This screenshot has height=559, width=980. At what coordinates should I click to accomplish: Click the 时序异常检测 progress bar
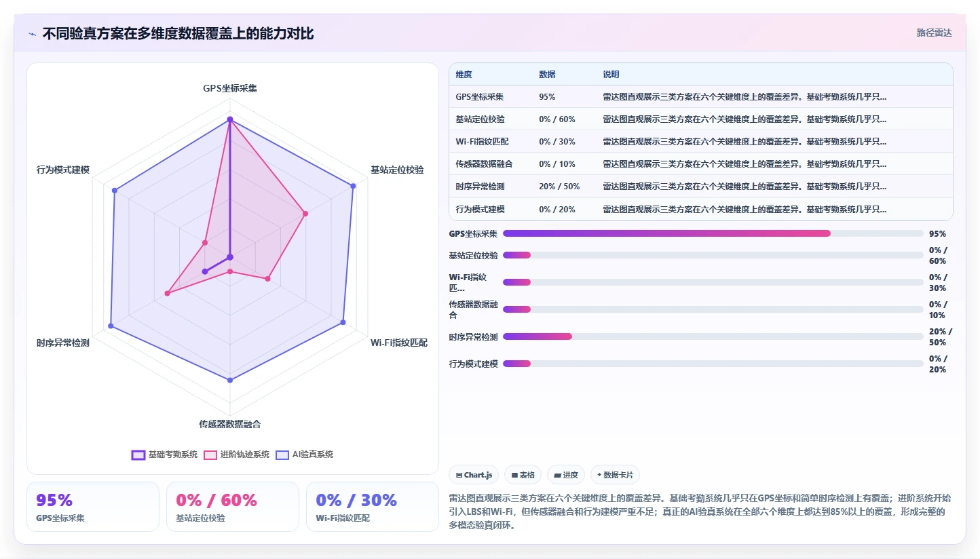[x=713, y=336]
